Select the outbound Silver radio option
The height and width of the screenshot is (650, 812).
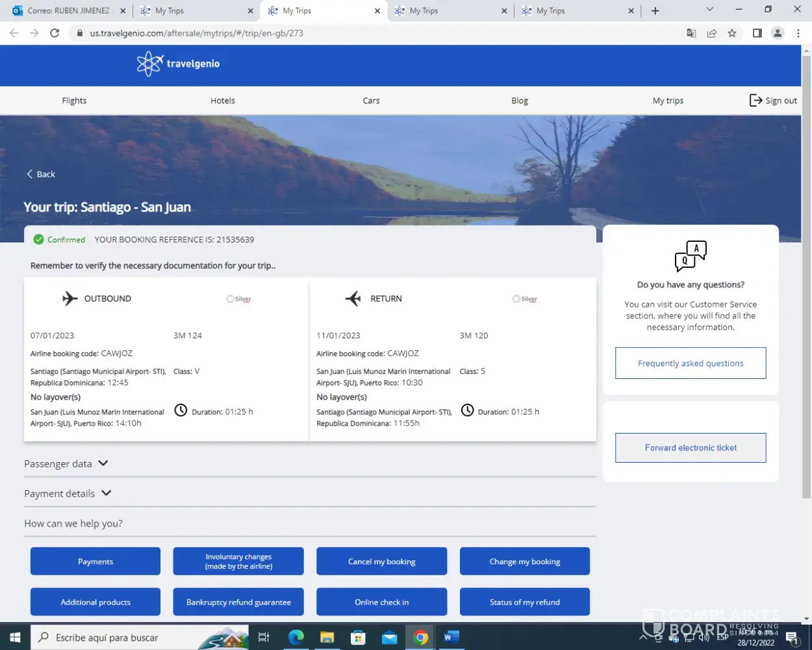[x=230, y=299]
